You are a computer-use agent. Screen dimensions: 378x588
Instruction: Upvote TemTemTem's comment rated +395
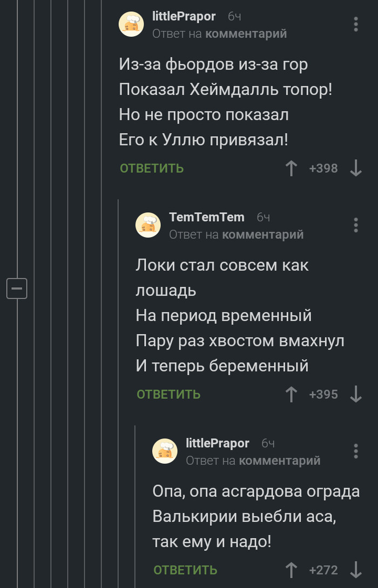click(x=292, y=394)
